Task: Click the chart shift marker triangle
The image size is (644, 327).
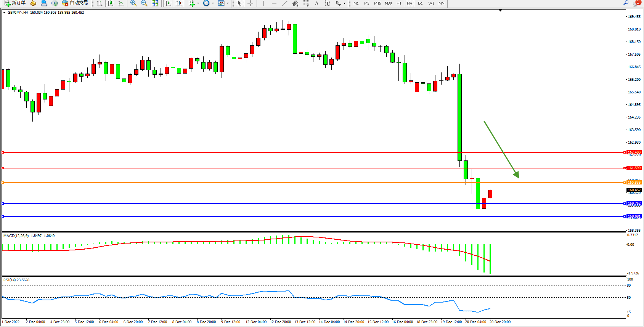Action: pos(500,10)
